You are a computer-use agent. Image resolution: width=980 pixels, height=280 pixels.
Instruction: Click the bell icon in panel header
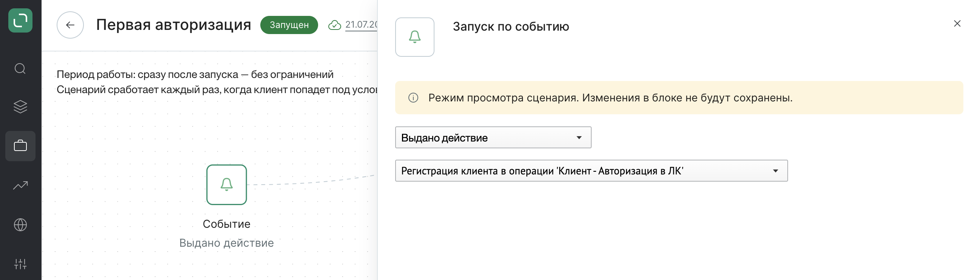(x=415, y=37)
